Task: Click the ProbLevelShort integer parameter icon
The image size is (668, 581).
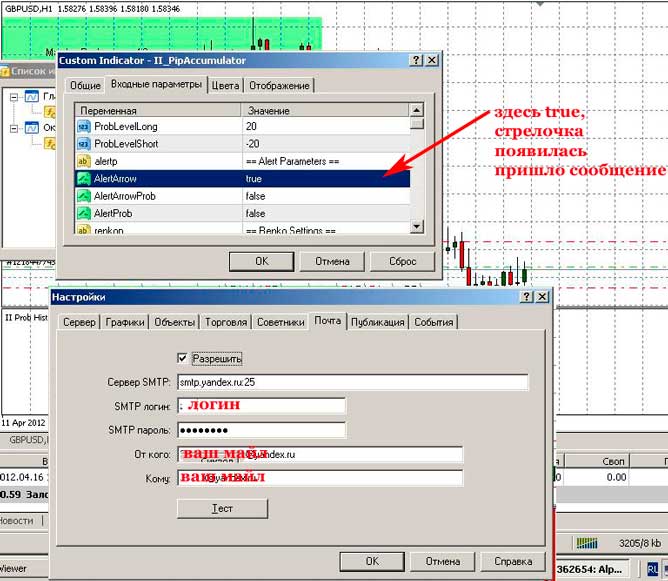Action: pyautogui.click(x=84, y=144)
